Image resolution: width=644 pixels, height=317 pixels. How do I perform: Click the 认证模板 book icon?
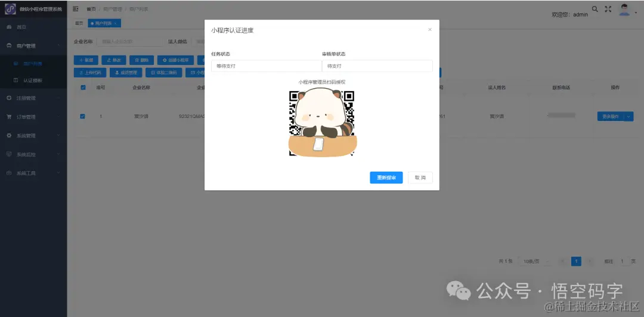tap(16, 80)
